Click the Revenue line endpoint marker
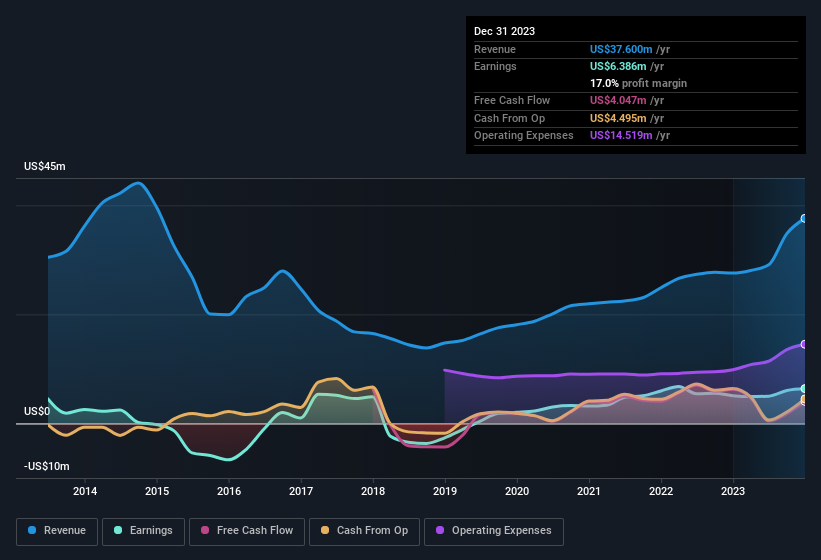The image size is (821, 560). coord(804,218)
